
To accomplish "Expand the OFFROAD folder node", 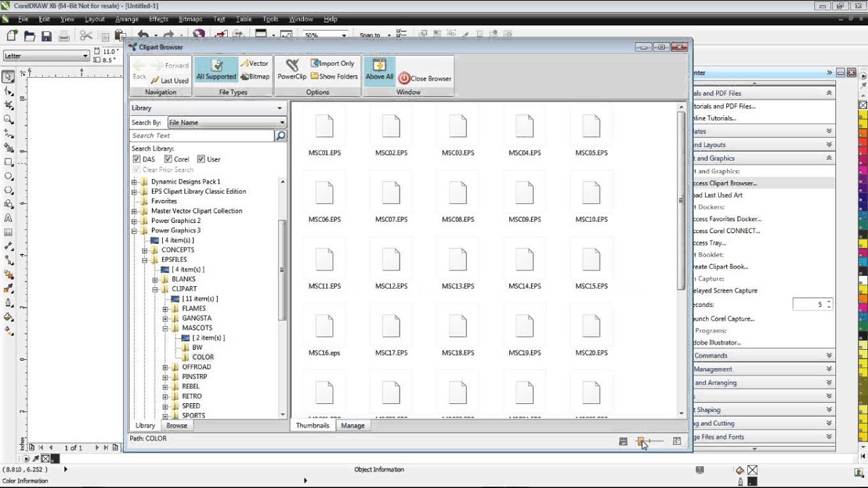I will [x=165, y=367].
